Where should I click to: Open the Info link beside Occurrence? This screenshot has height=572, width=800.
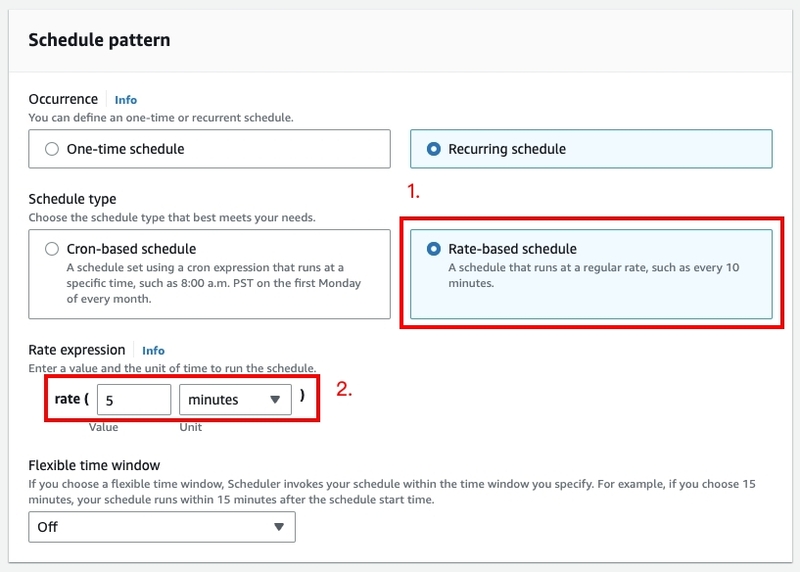tap(126, 100)
